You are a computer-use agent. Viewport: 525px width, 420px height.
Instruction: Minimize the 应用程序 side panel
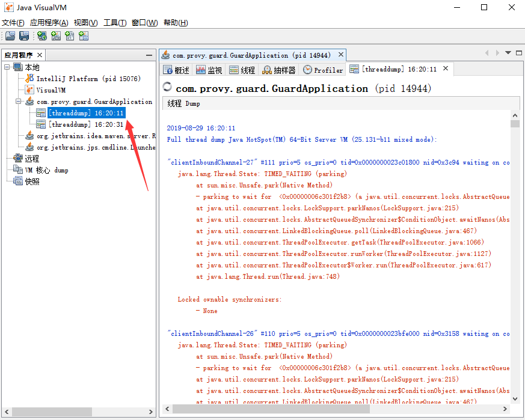coord(149,55)
